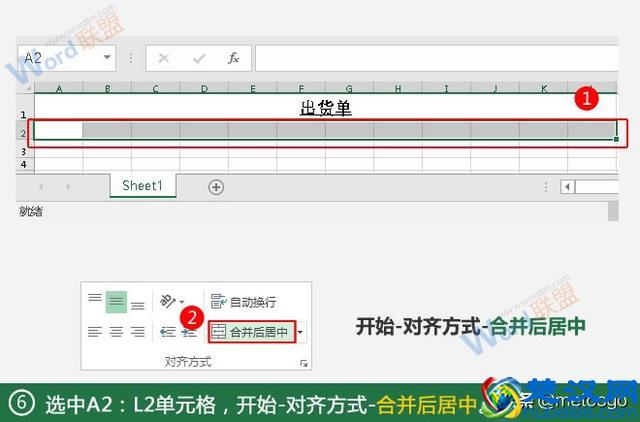
Task: Select column G header
Action: click(x=349, y=88)
